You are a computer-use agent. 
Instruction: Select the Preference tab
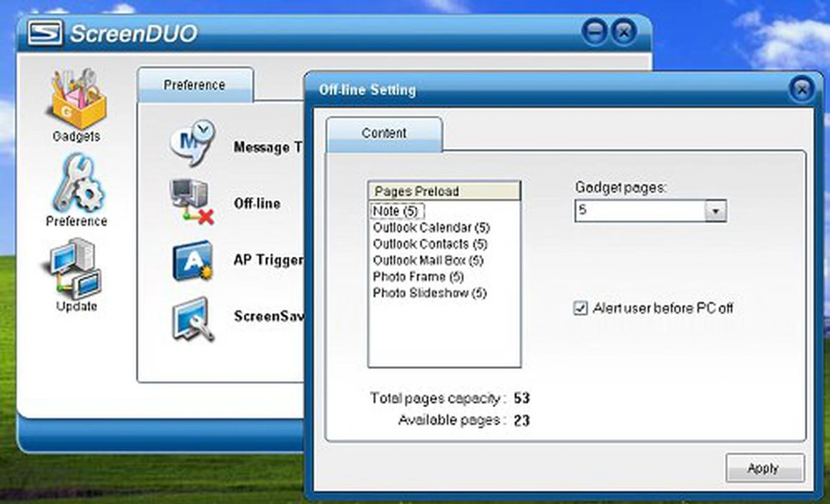point(194,85)
